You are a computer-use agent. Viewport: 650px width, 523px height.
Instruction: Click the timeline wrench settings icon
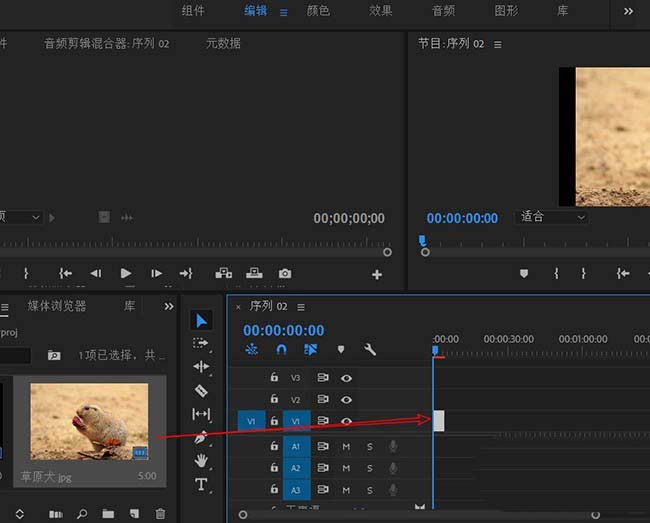pos(370,350)
